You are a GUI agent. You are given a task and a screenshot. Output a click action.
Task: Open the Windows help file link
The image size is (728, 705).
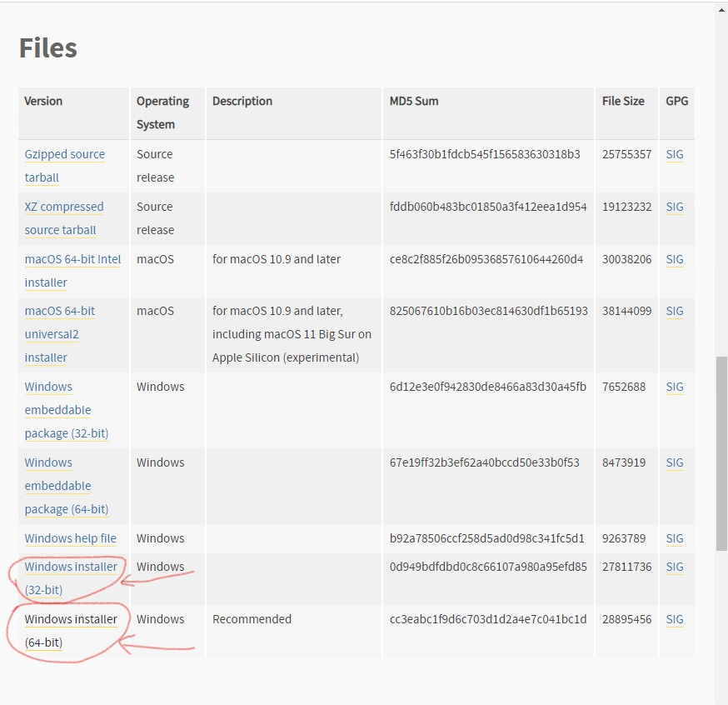[x=71, y=538]
